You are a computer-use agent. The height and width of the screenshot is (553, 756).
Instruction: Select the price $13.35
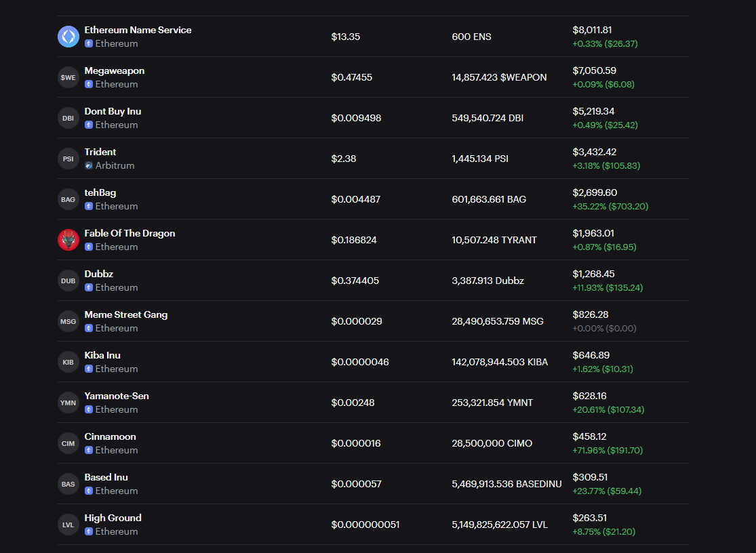coord(346,37)
